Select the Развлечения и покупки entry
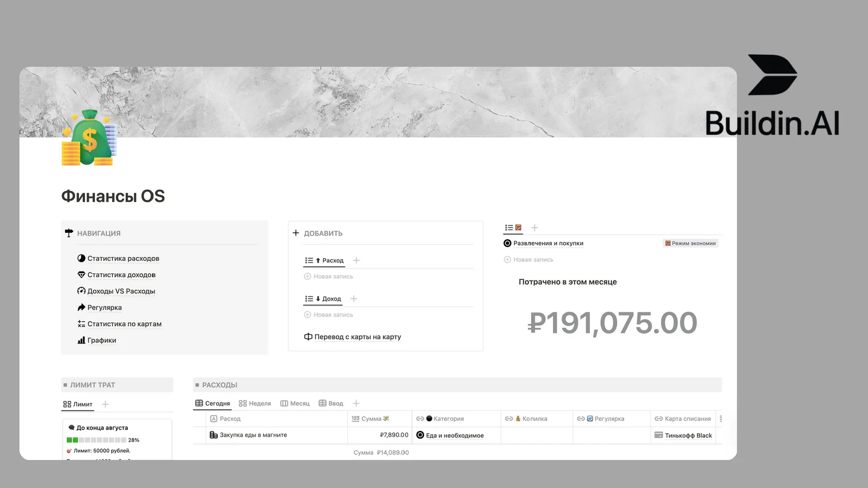Screen dimensions: 868x488 tap(548, 244)
